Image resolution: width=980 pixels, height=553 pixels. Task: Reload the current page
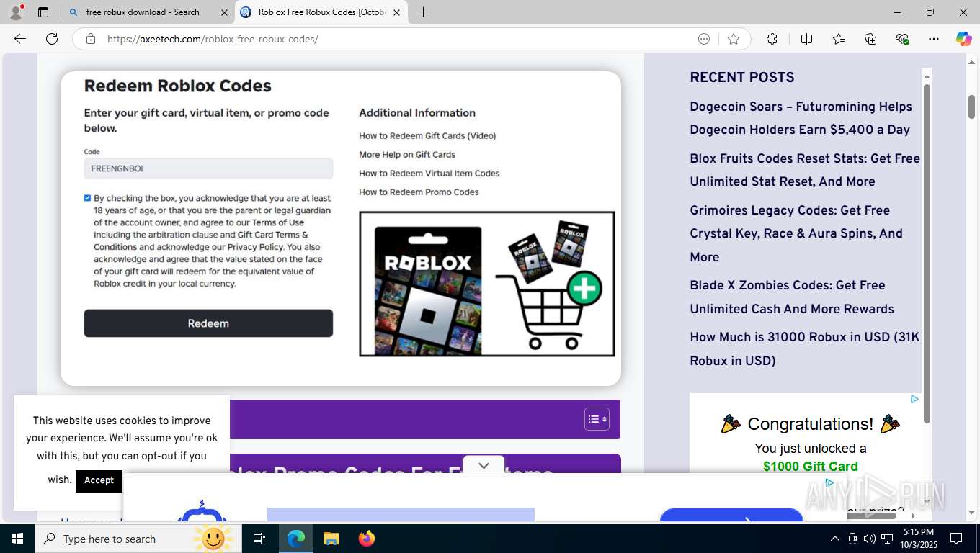(52, 39)
